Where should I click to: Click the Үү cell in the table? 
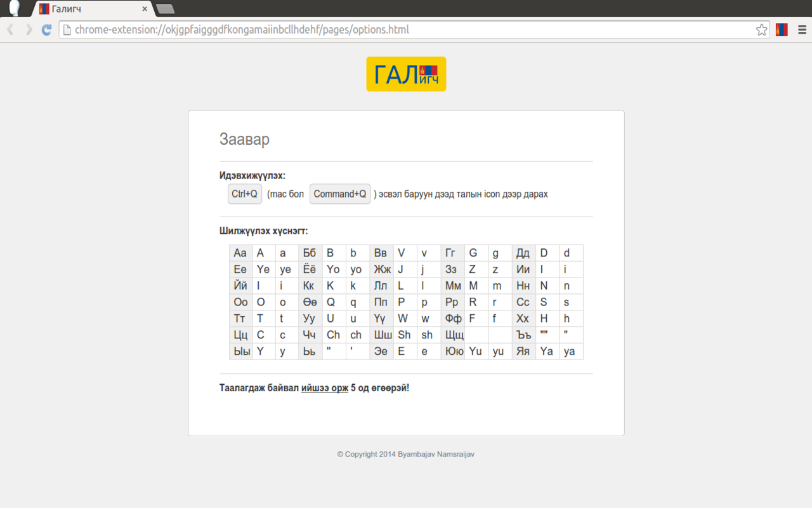381,319
